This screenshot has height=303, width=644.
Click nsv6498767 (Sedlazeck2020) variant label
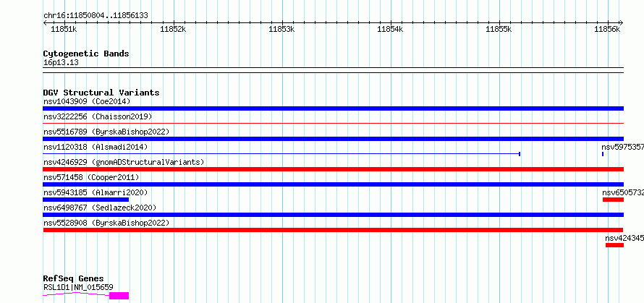[x=100, y=208]
